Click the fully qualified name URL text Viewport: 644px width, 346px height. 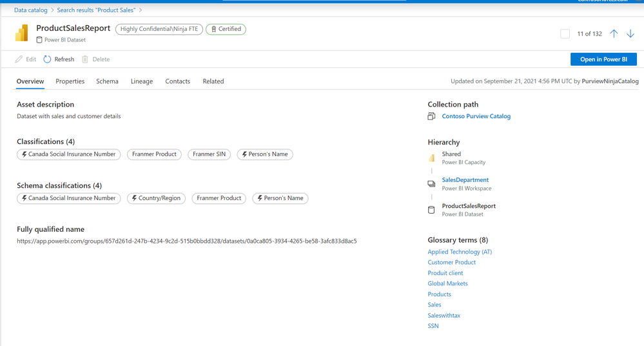click(187, 241)
